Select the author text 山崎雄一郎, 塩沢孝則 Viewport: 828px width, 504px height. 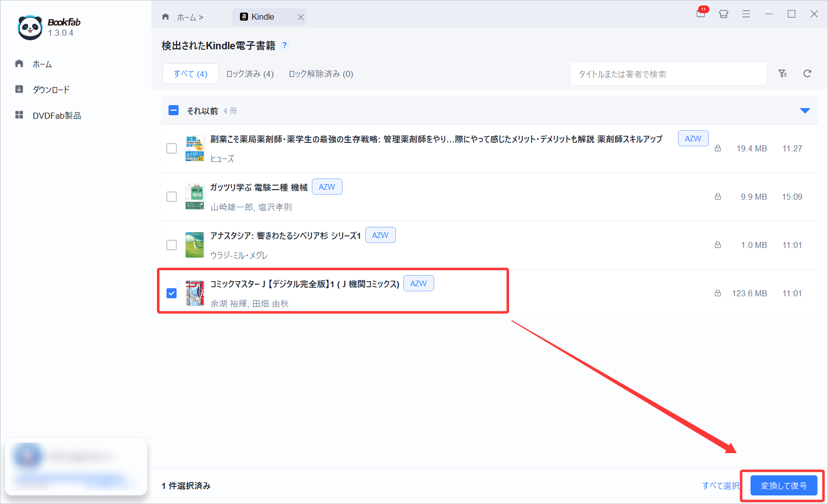point(251,207)
